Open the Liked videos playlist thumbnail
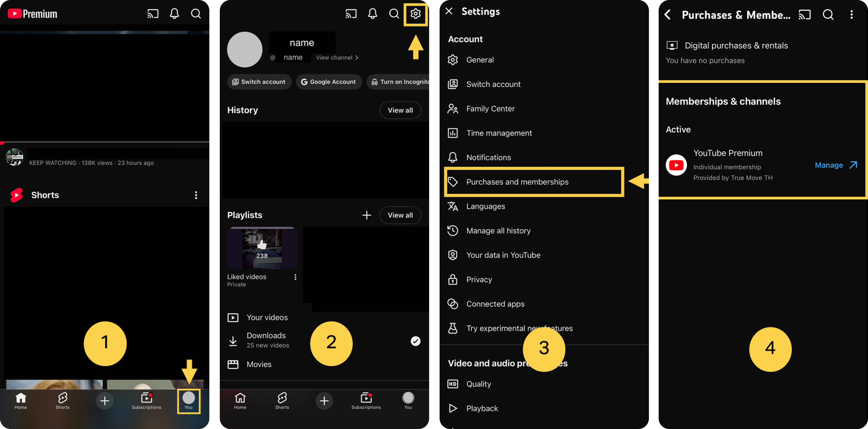 pos(263,248)
